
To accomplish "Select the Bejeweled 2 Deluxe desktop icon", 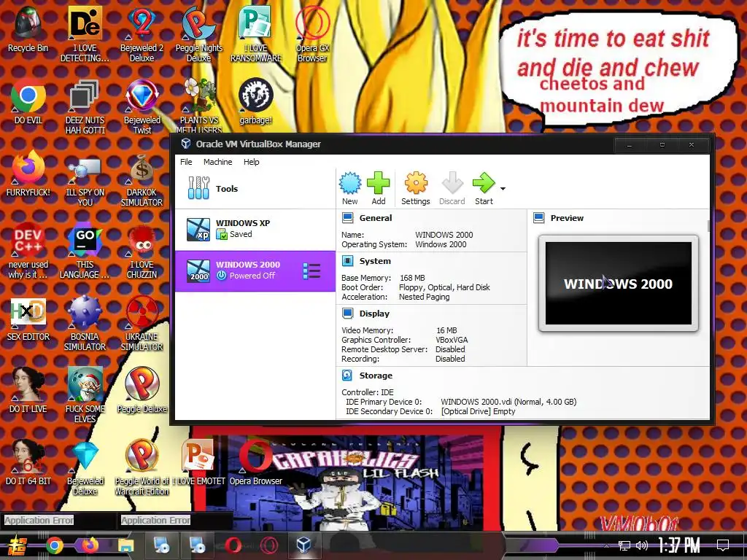I will tap(142, 34).
